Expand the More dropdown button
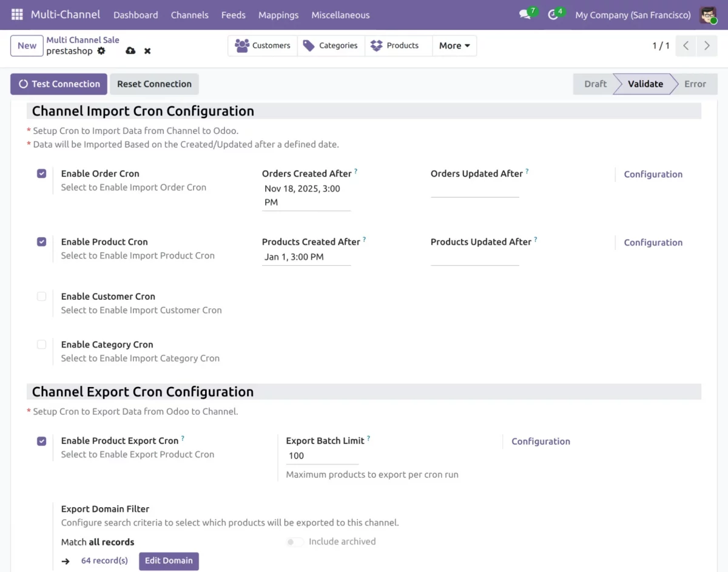The image size is (728, 572). (x=454, y=45)
